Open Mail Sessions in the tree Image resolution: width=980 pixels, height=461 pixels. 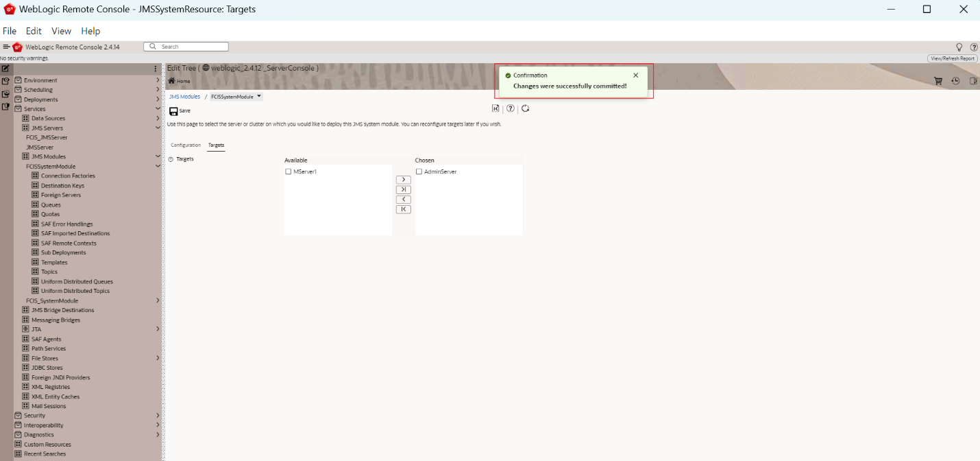click(x=49, y=407)
